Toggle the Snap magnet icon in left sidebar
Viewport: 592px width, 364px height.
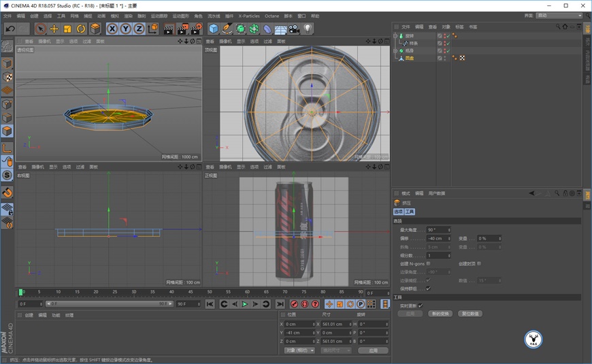[x=7, y=193]
